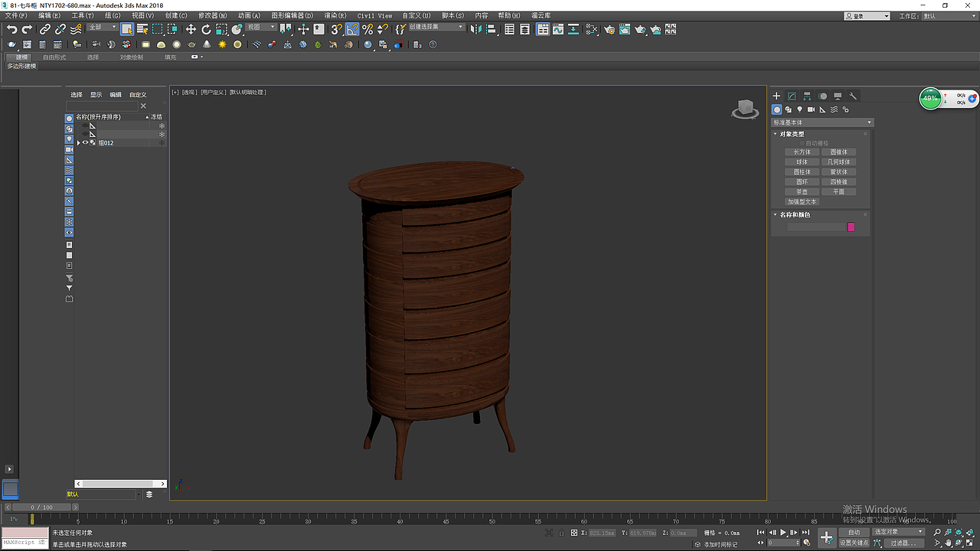Open the Mirror tool
Viewport: 980px width, 551px height.
tap(475, 29)
